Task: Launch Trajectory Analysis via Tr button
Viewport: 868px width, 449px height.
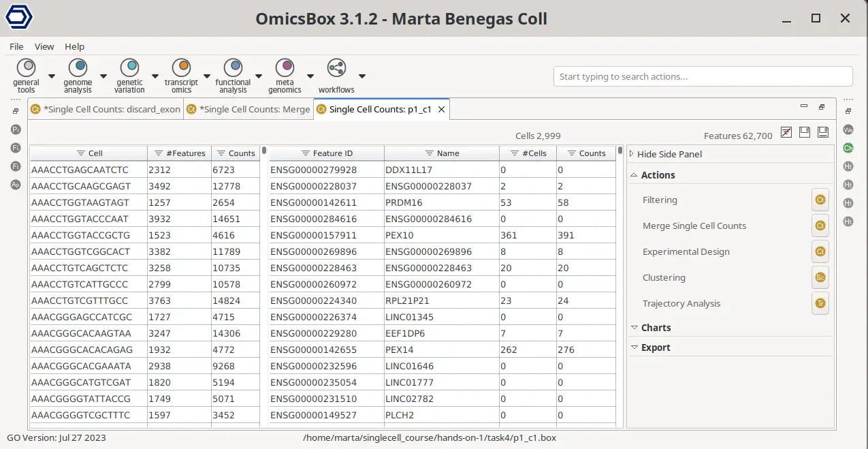Action: (x=820, y=304)
